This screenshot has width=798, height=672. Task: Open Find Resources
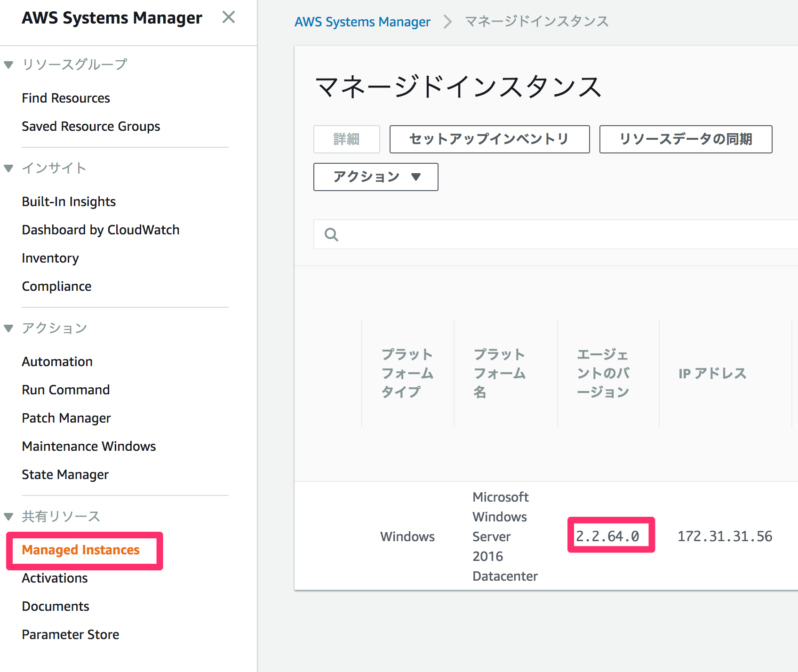[66, 98]
